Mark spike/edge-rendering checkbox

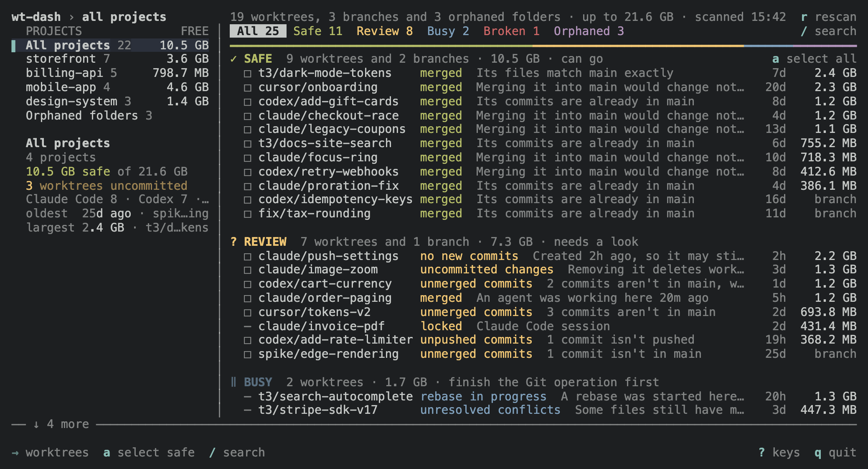point(248,354)
